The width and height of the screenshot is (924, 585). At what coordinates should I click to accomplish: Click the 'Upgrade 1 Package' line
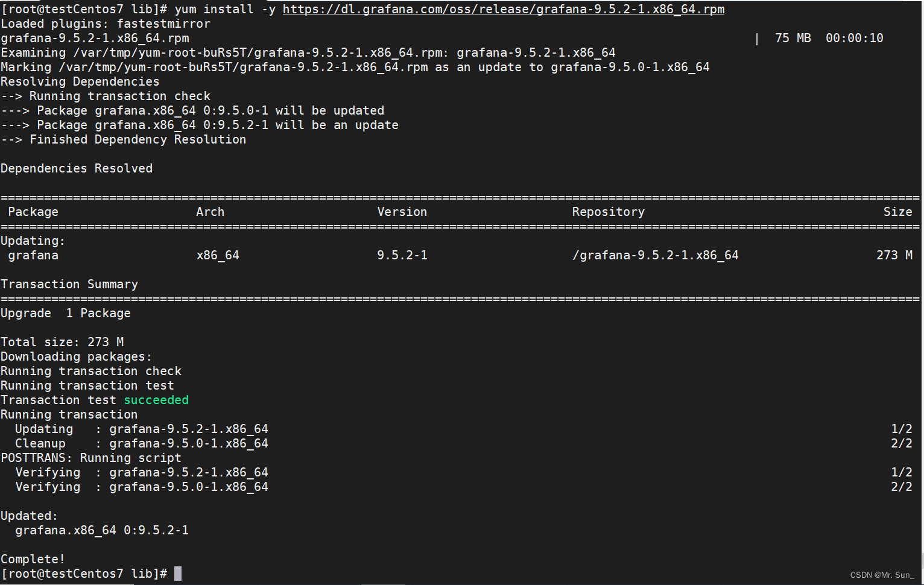pyautogui.click(x=66, y=313)
